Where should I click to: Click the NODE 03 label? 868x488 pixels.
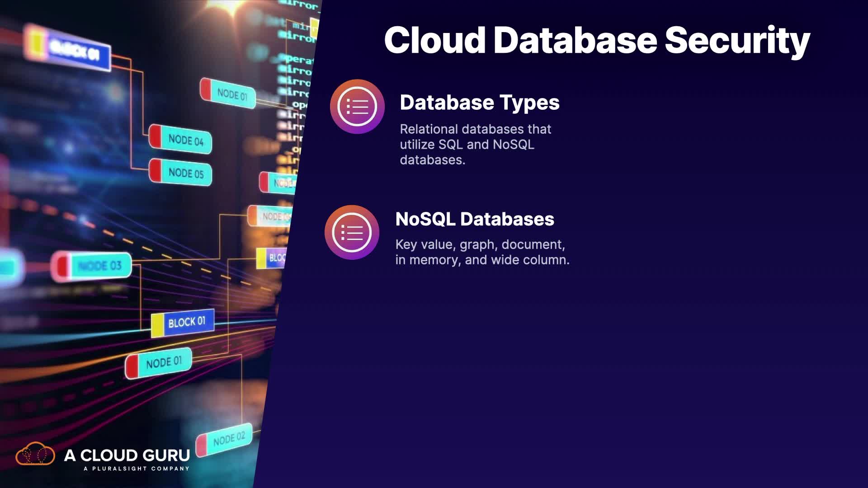click(x=99, y=266)
